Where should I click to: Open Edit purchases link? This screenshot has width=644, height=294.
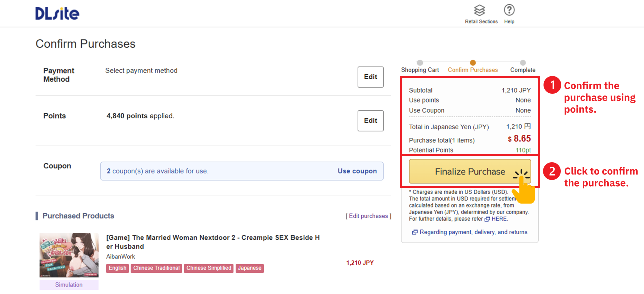(x=368, y=216)
